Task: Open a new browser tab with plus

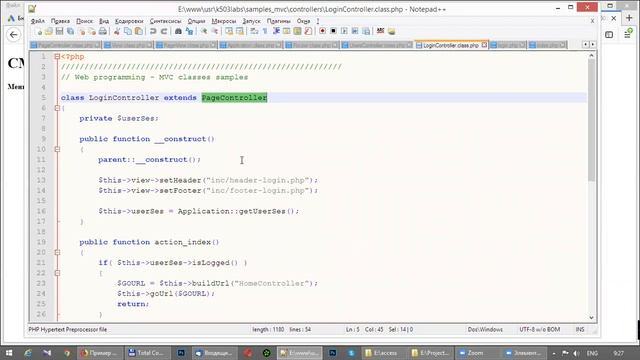Action: [x=629, y=18]
